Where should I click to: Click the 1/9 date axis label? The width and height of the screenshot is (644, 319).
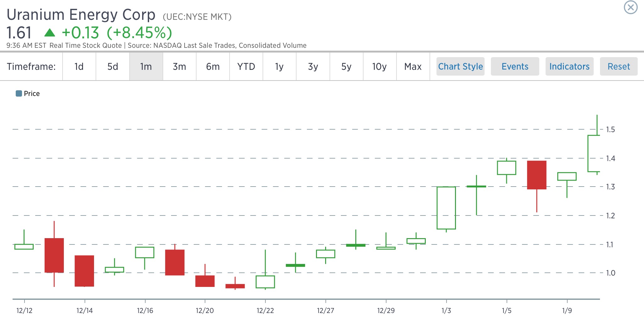tap(567, 311)
